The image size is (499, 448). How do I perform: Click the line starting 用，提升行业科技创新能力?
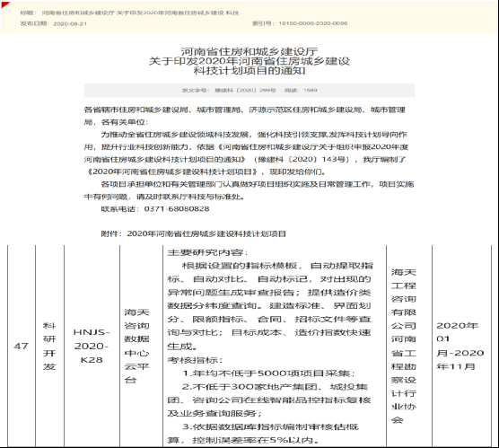(x=246, y=147)
